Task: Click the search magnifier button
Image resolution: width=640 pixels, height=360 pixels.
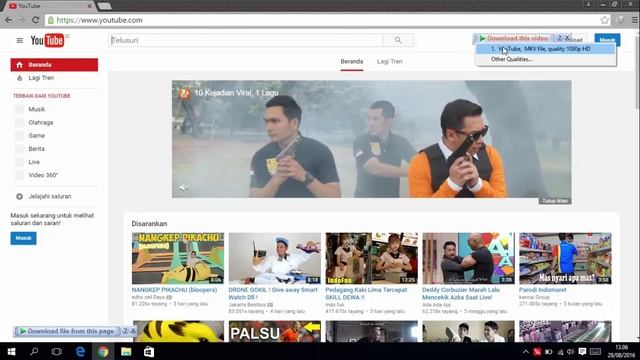Action: 398,40
